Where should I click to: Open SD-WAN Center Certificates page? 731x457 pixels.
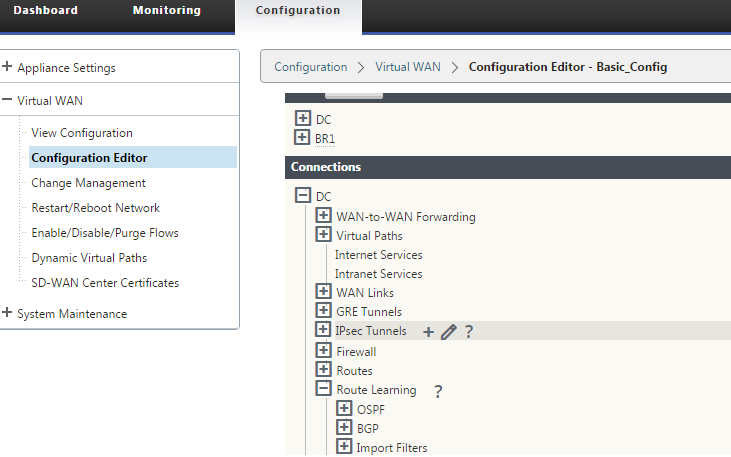pos(105,283)
